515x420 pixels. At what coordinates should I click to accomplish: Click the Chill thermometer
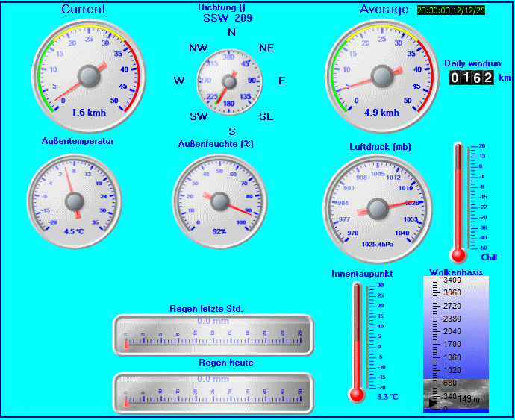coord(459,200)
